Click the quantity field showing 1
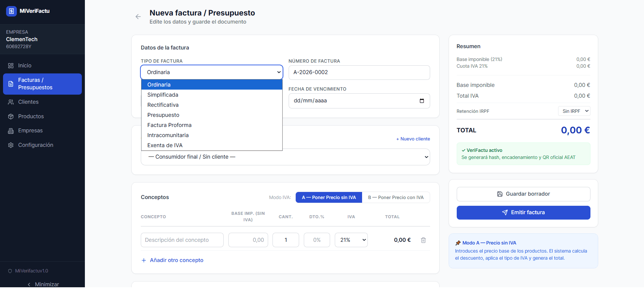 tap(286, 240)
